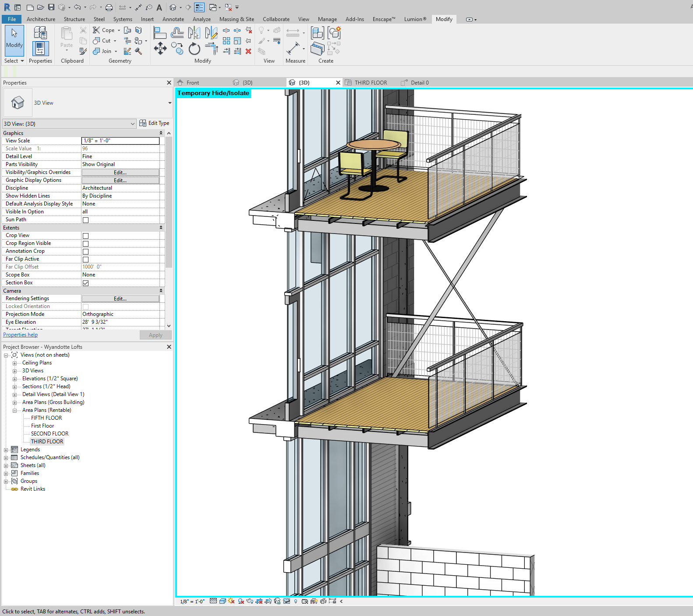Open the Properties help link

coord(21,335)
